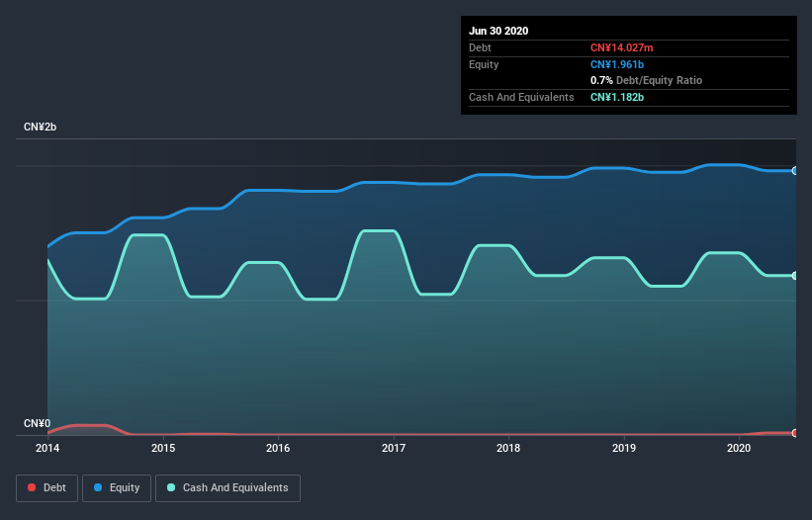Click the CN¥2b y-axis label

pos(40,128)
